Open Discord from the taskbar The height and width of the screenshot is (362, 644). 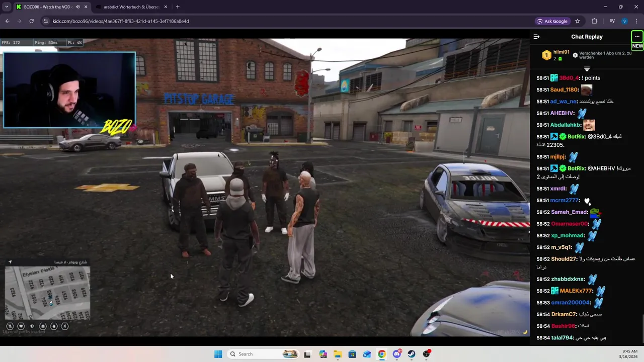(x=397, y=354)
